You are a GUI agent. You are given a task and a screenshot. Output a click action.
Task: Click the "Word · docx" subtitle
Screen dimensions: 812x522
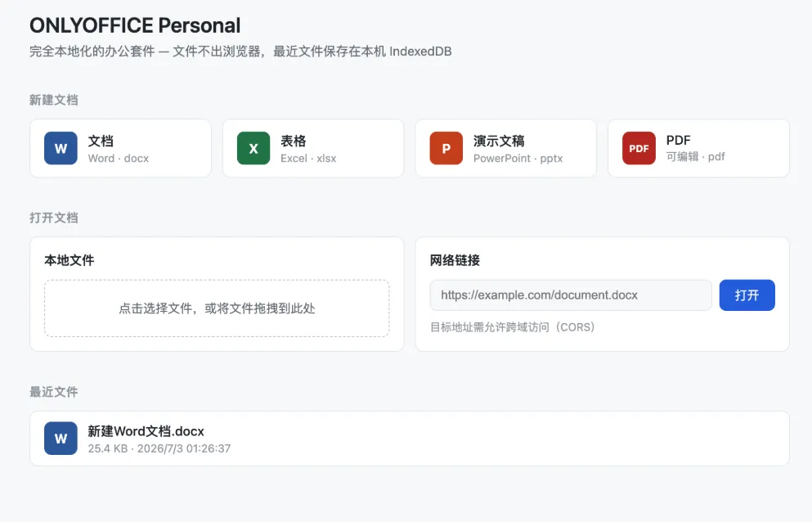click(118, 159)
